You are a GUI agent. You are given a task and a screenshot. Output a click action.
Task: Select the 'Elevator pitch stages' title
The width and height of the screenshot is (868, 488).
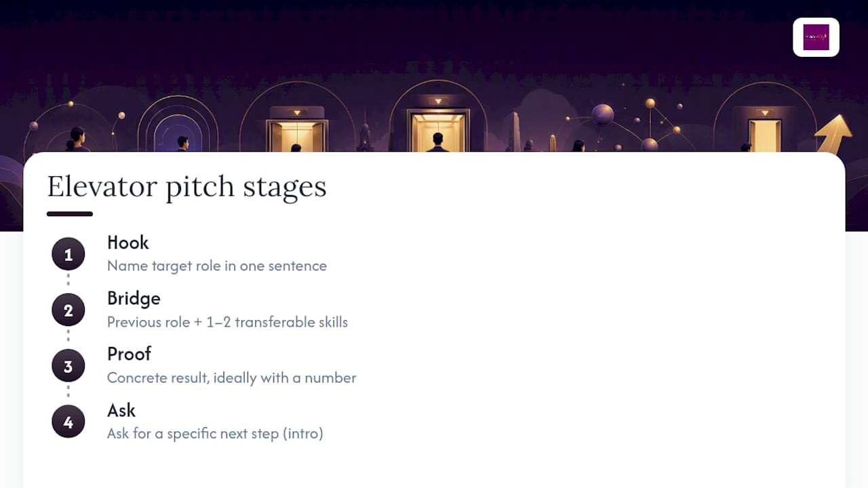(186, 186)
